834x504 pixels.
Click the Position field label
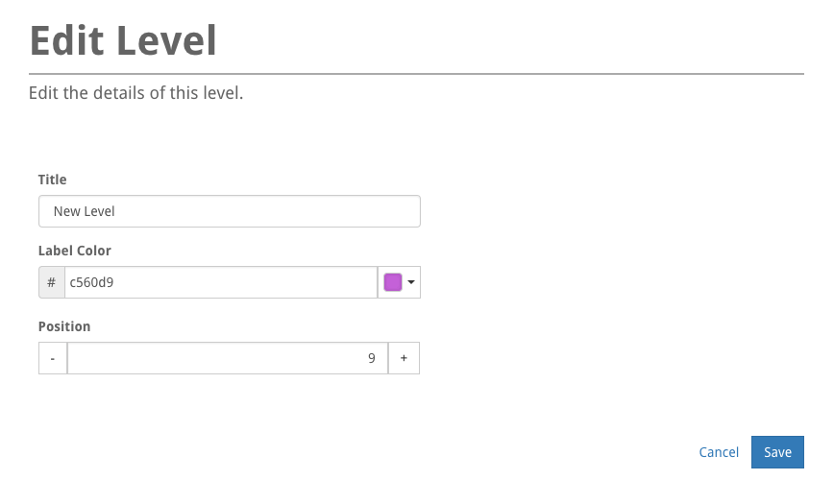[64, 326]
